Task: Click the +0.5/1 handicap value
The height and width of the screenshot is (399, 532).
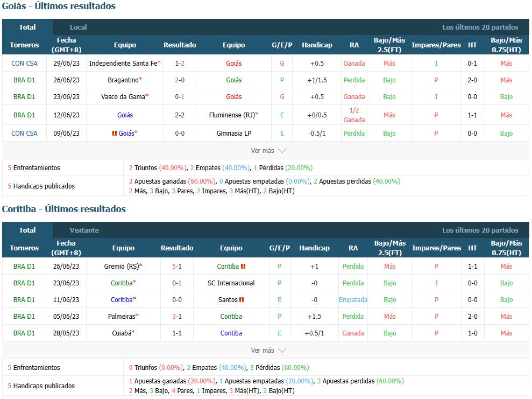Action: point(314,333)
